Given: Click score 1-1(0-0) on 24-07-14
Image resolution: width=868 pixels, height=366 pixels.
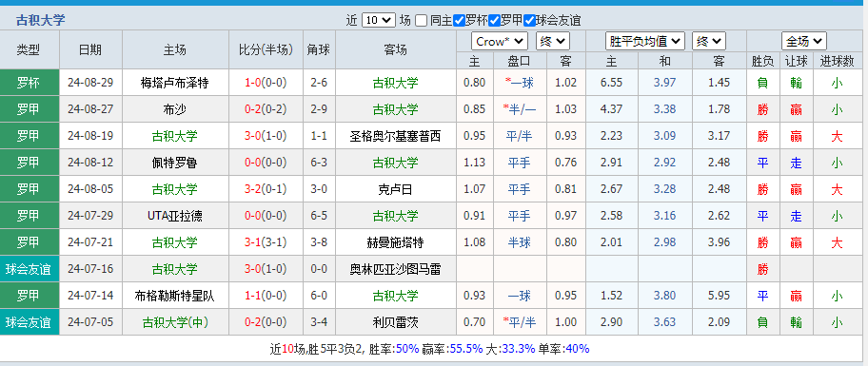Looking at the screenshot, I should [266, 296].
